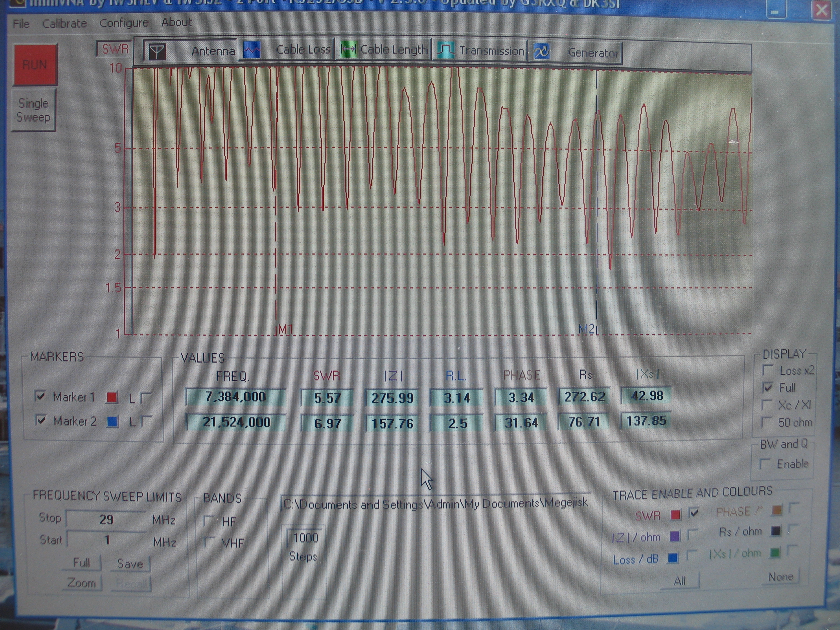Start a Single Sweep
The width and height of the screenshot is (840, 630).
pos(33,110)
